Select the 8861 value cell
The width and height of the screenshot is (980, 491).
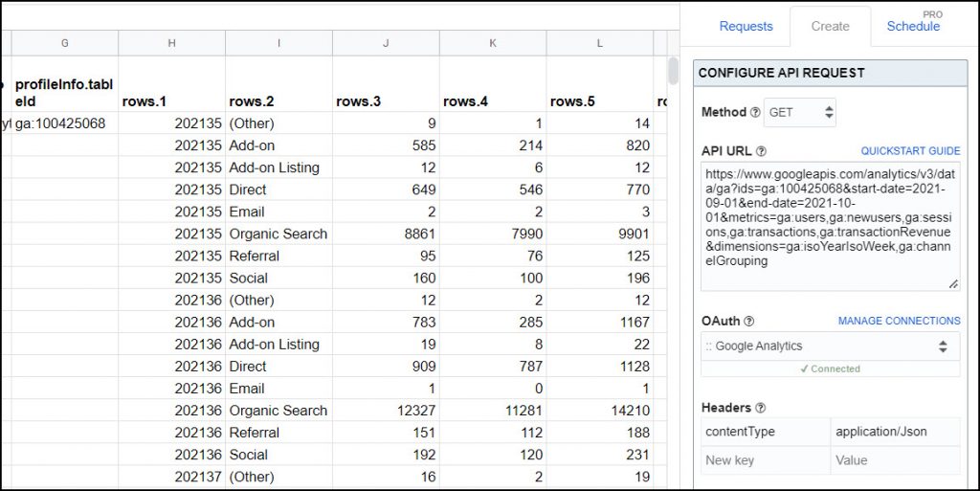386,234
